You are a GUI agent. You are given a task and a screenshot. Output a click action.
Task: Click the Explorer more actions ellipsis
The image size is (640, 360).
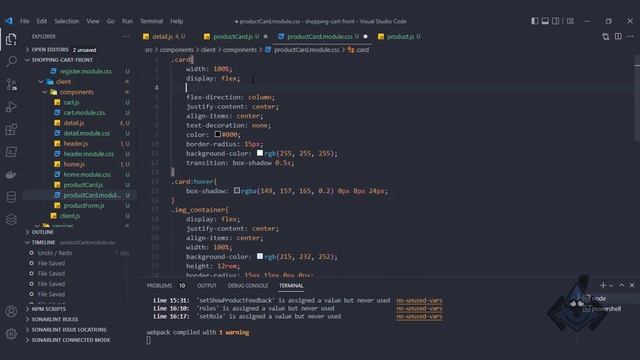126,36
